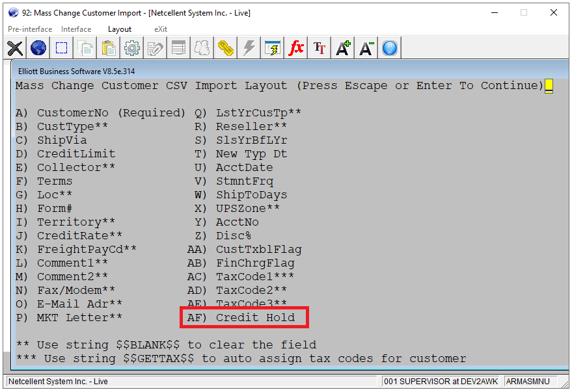Click the ShipVia layout entry
Screen dimensions: 572x392
51,140
